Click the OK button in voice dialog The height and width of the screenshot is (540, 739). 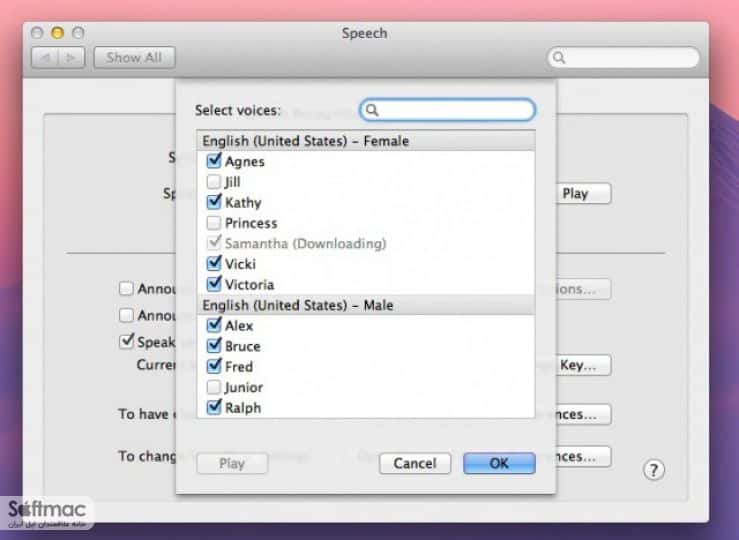(499, 463)
